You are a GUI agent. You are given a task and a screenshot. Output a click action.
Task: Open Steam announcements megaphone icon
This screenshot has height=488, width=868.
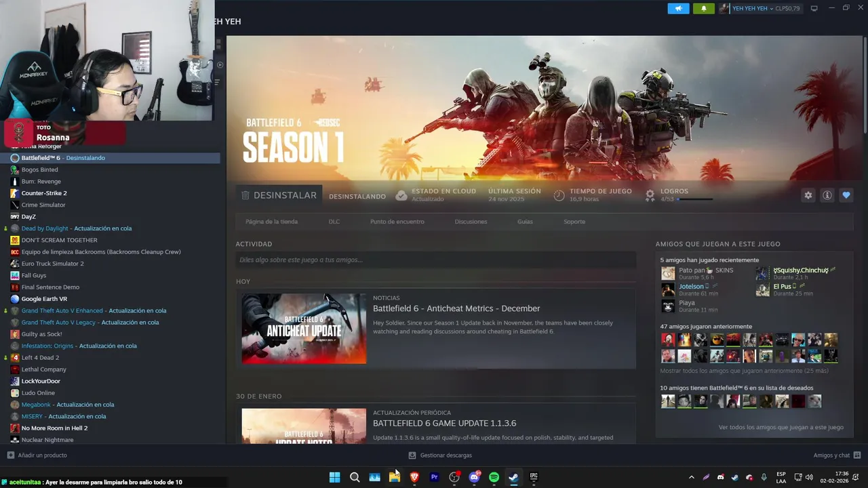click(678, 8)
